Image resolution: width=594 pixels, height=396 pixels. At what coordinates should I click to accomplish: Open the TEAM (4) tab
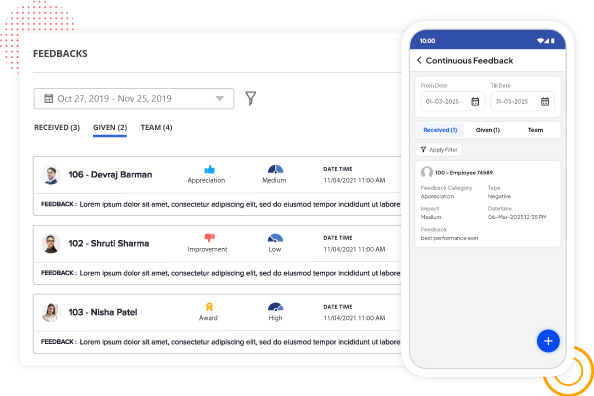[x=156, y=128]
